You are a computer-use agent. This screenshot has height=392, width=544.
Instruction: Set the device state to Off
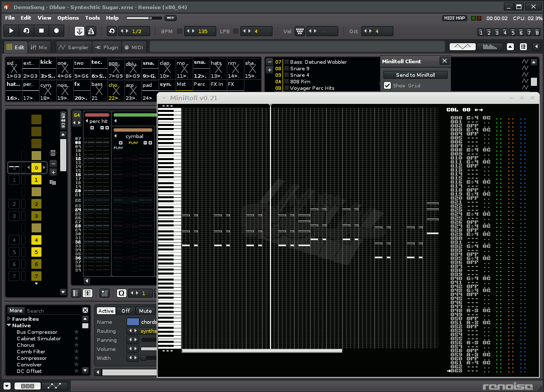pyautogui.click(x=125, y=311)
